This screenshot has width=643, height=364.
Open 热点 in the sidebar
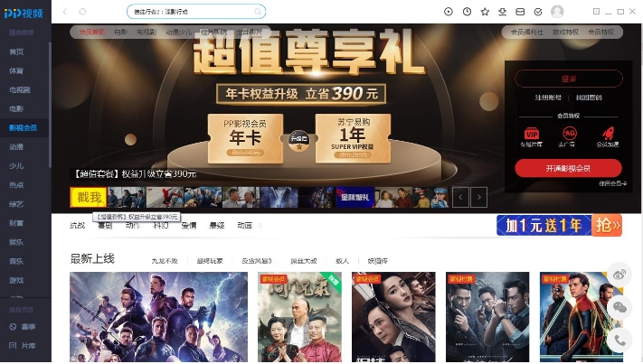16,185
